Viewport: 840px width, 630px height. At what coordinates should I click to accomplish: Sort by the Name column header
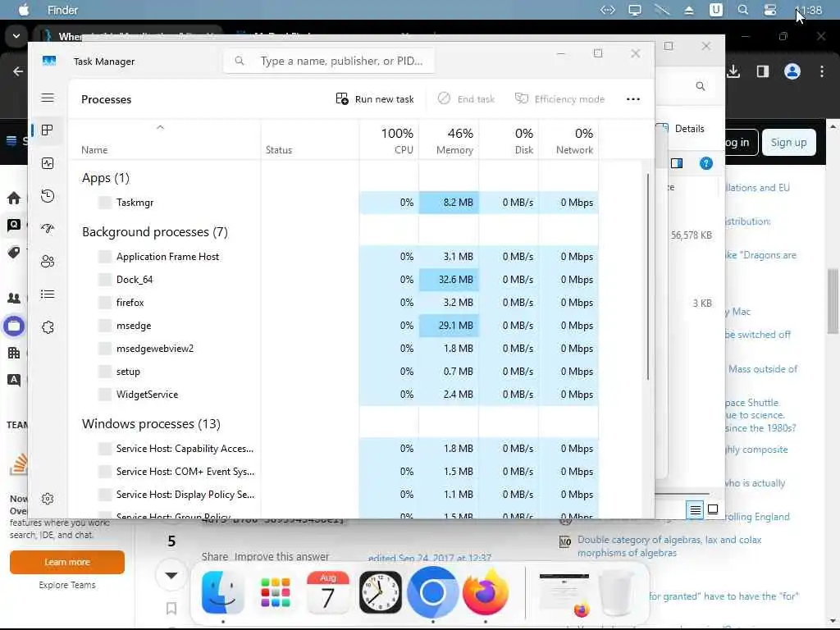point(94,150)
